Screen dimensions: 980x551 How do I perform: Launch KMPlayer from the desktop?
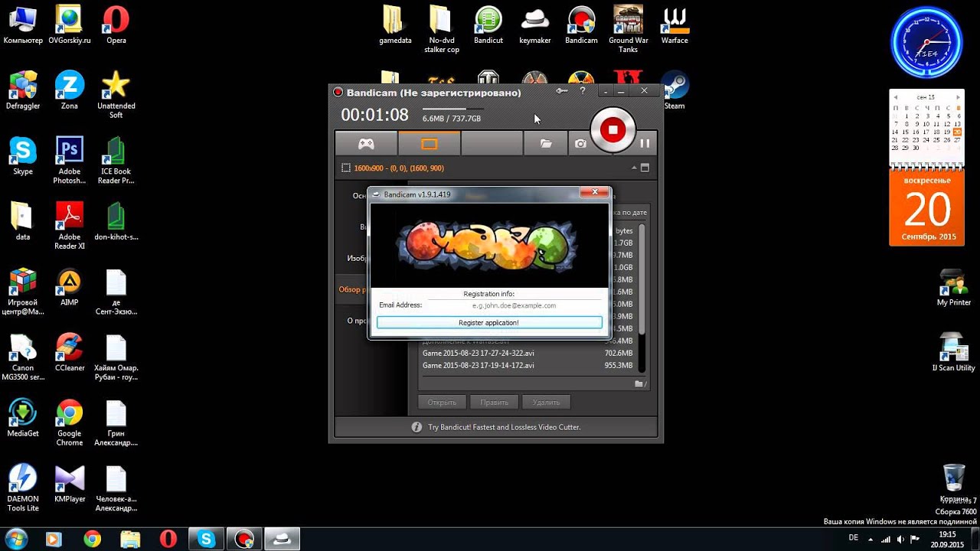(x=69, y=484)
